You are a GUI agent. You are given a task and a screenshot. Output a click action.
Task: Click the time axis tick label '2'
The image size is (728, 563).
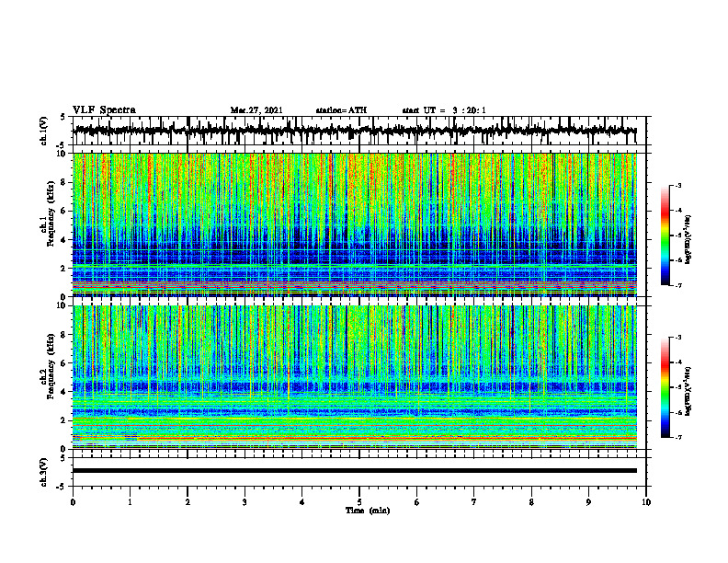pos(188,502)
